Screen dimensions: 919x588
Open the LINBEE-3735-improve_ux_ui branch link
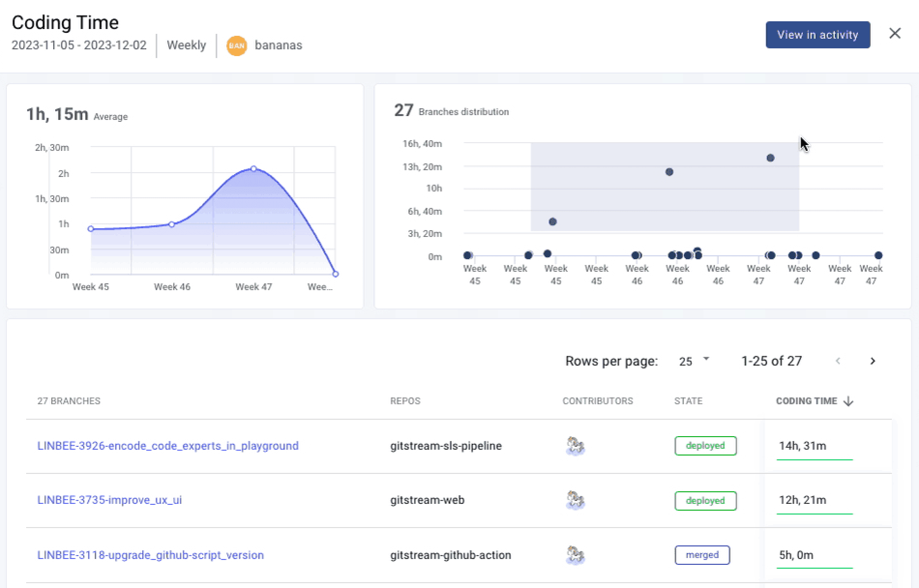110,500
